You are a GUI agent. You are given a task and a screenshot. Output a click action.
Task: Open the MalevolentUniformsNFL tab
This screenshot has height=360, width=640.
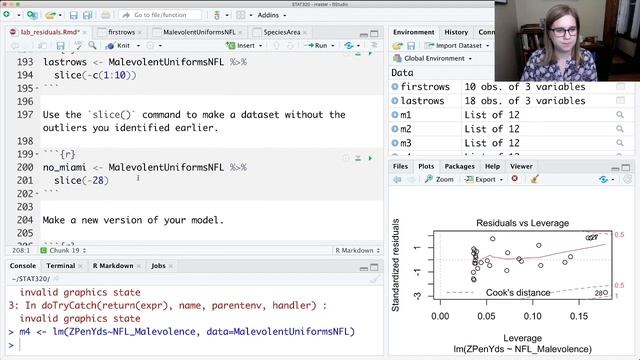(x=199, y=32)
